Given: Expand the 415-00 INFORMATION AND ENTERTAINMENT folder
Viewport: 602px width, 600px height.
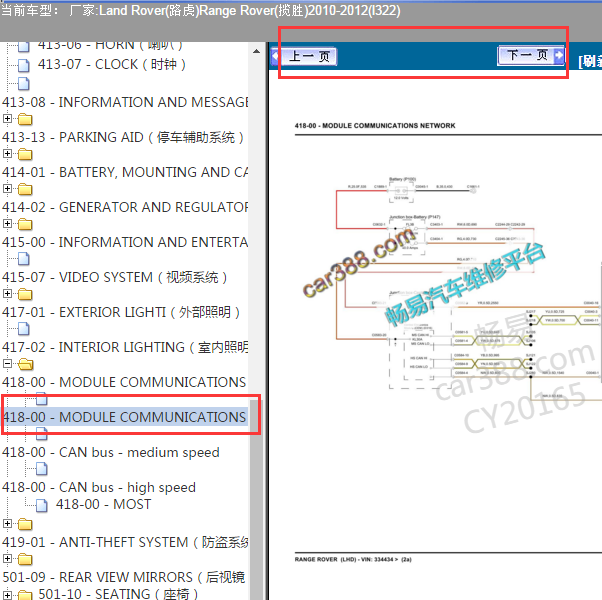Looking at the screenshot, I should 7,223.
